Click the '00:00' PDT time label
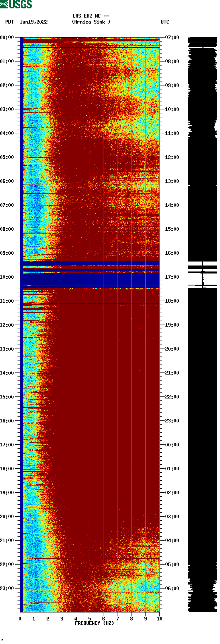 tap(7, 38)
